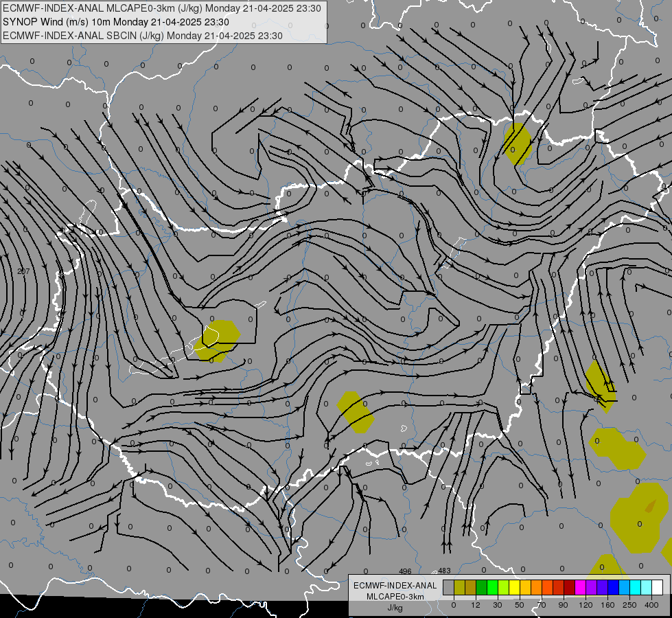
Task: Pick the yellow-green legend swatch
Action: click(x=504, y=587)
